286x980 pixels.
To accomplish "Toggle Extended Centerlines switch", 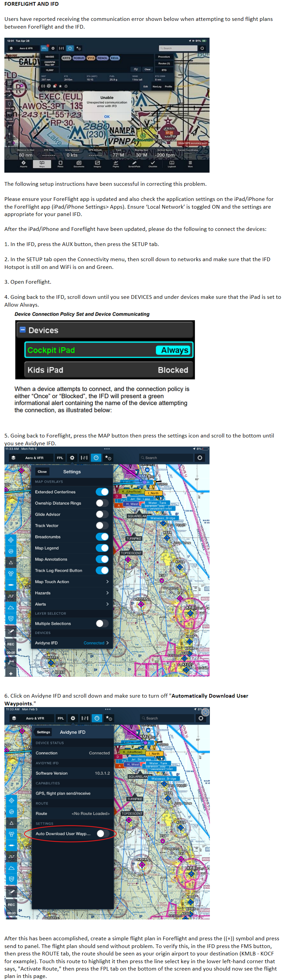I will [x=102, y=492].
